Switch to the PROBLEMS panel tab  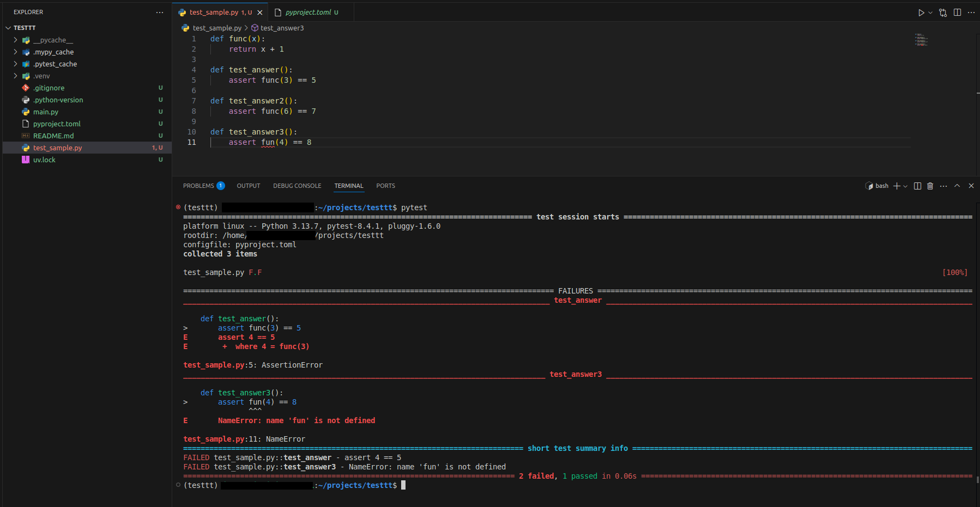(198, 186)
